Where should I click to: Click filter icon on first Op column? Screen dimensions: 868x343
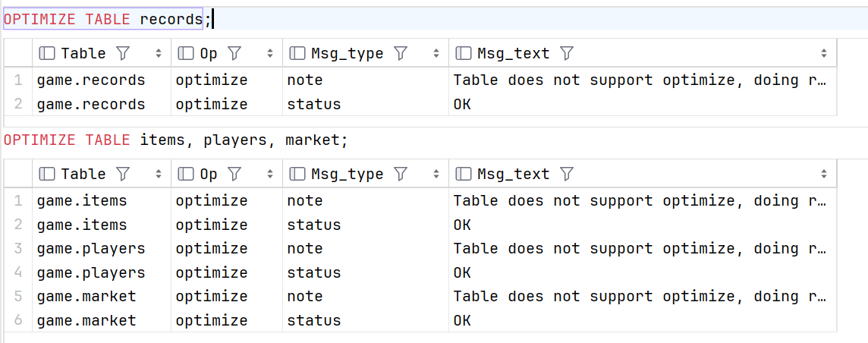click(x=234, y=53)
